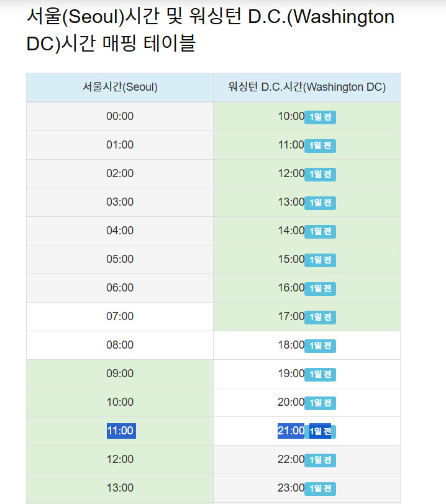
Task: Click the 09:00 Seoul time cell
Action: tap(120, 374)
